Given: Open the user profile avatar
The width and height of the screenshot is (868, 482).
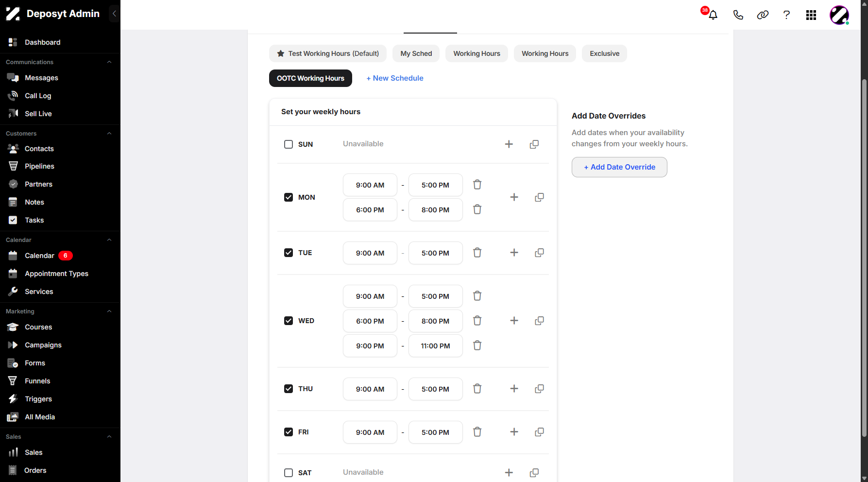Looking at the screenshot, I should pyautogui.click(x=839, y=15).
